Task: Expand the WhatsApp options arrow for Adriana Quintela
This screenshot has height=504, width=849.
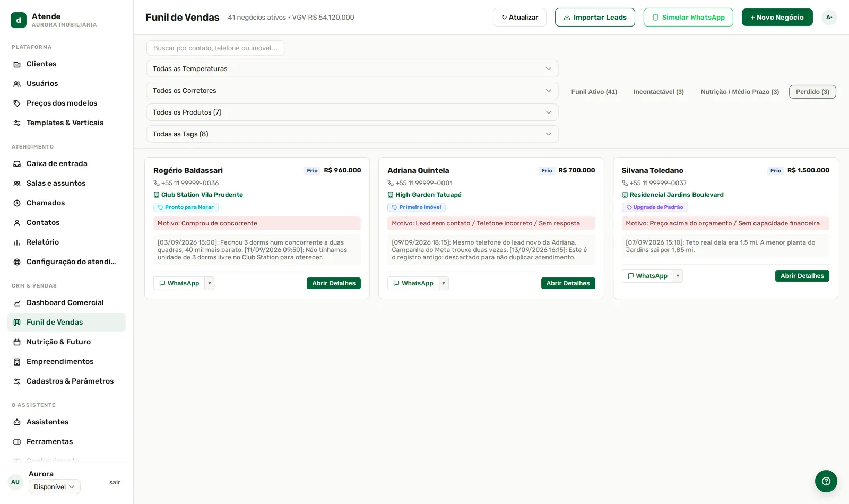Action: tap(444, 283)
